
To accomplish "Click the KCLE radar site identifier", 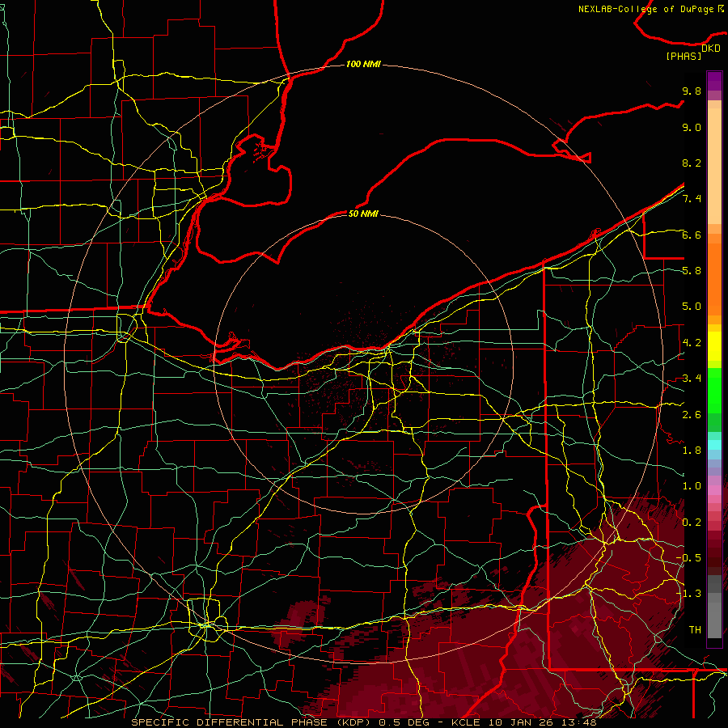I will click(x=466, y=722).
